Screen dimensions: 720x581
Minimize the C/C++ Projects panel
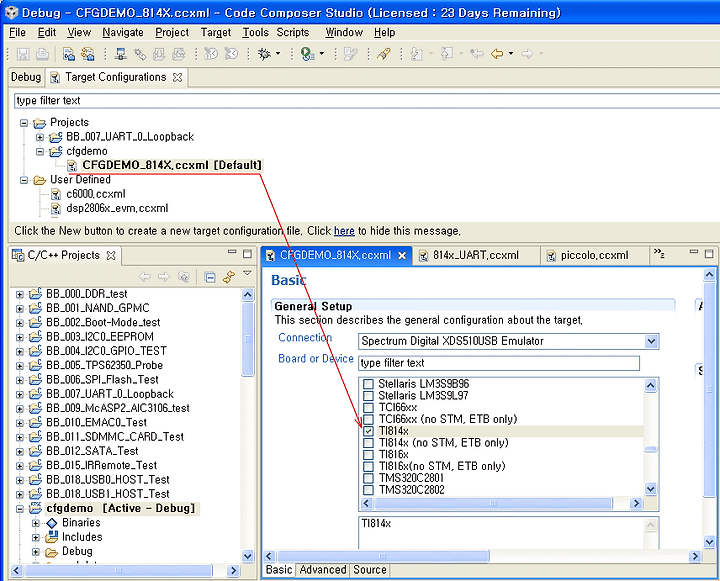(232, 253)
